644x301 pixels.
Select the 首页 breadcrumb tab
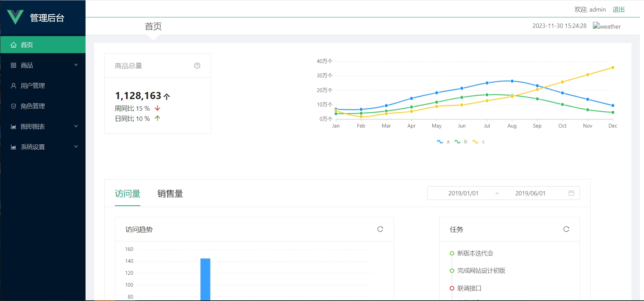pos(153,26)
